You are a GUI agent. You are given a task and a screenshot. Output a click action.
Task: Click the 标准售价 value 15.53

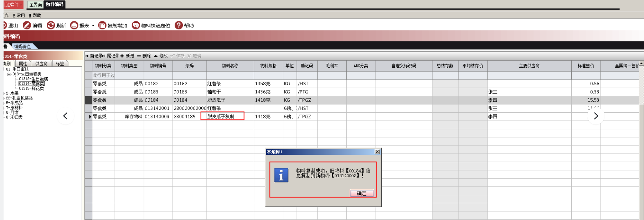point(586,100)
